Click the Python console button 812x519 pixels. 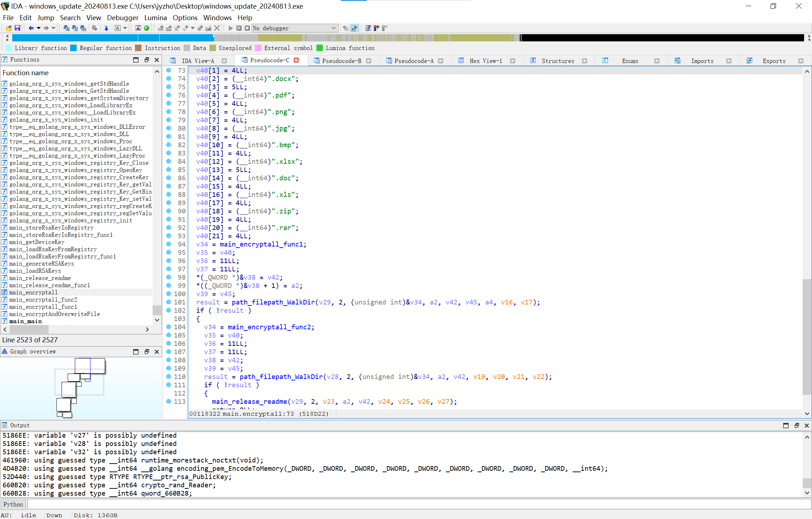(x=13, y=504)
